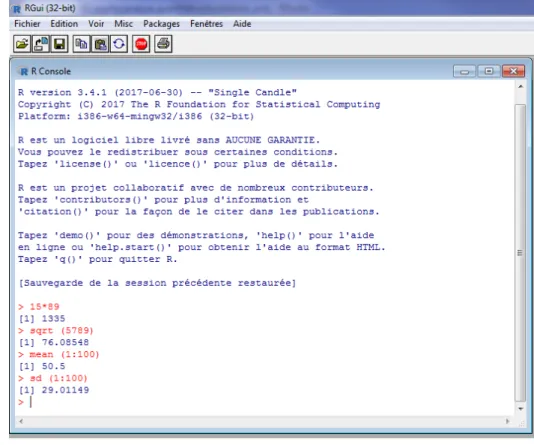Open the Voir menu
Image resolution: width=534 pixels, height=445 pixels.
click(x=96, y=24)
